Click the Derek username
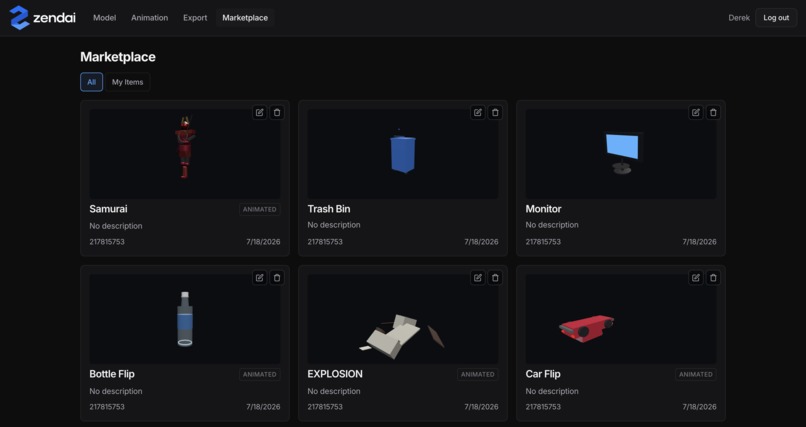 (x=739, y=17)
